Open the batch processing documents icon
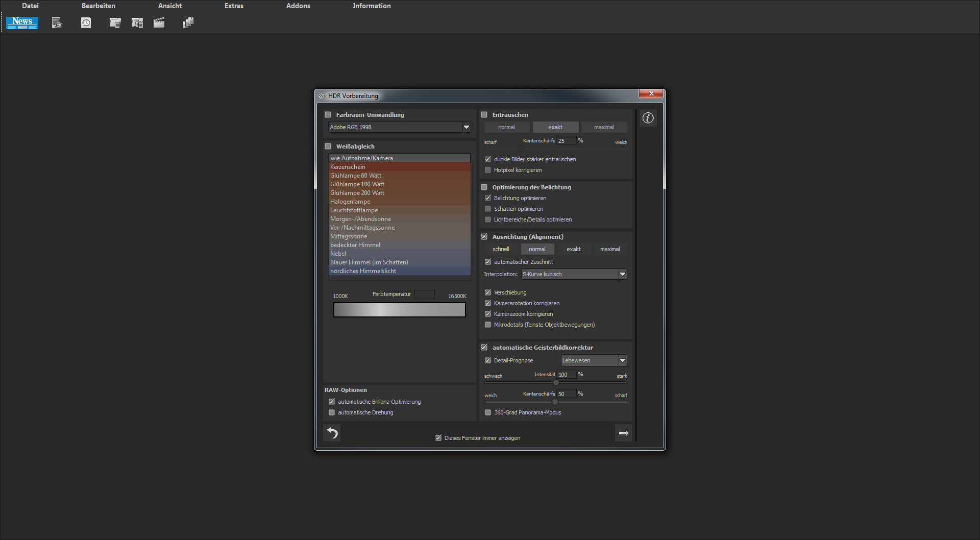 pyautogui.click(x=188, y=23)
